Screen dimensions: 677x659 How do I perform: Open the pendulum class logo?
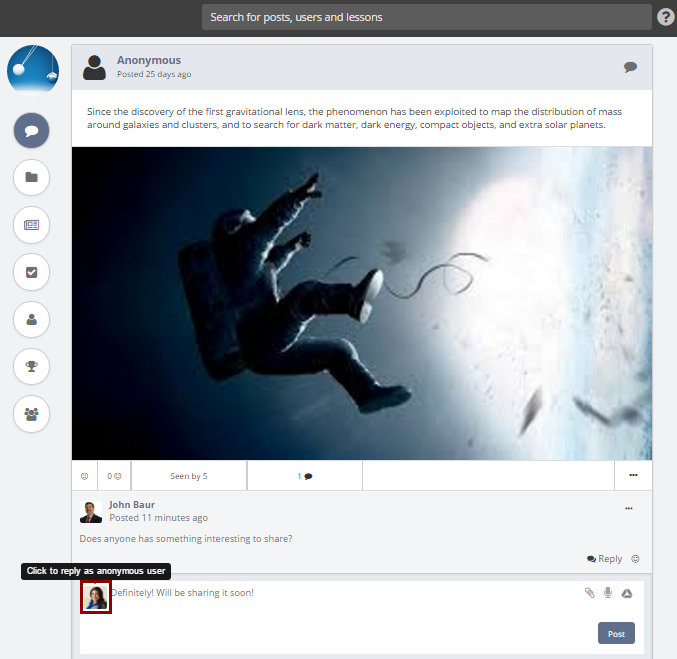pos(33,70)
